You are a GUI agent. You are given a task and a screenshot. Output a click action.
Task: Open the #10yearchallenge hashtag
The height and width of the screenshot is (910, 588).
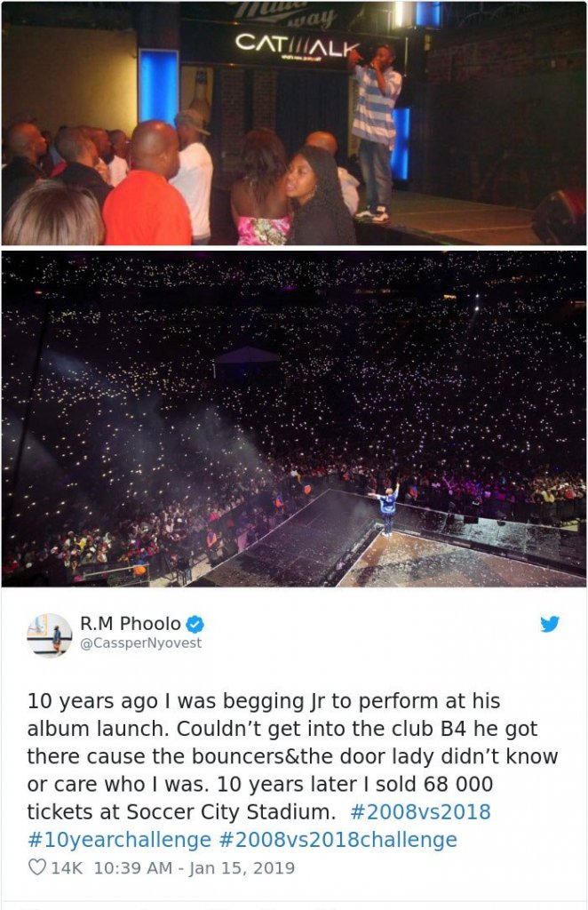119,839
